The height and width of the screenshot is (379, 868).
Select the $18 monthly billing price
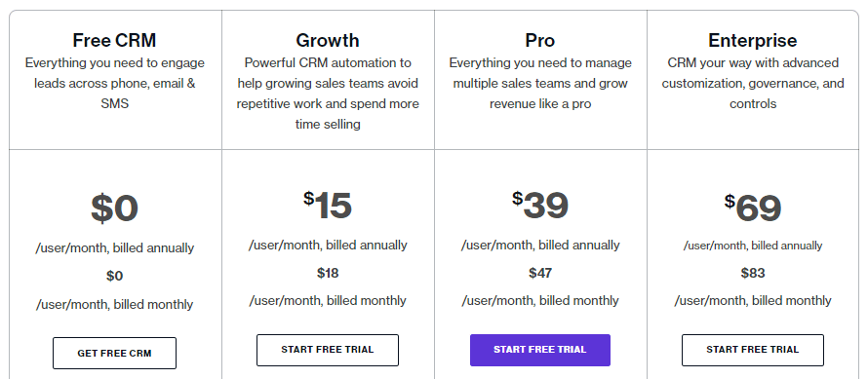pos(328,273)
